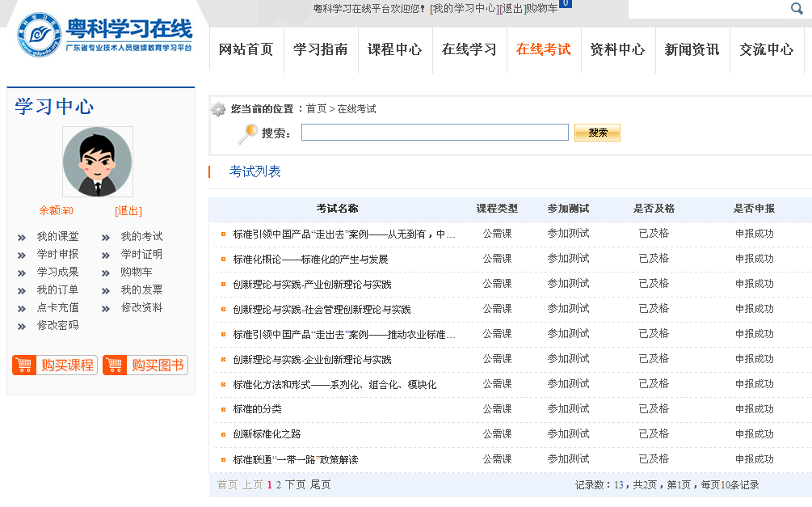Open exam 标准的分类
The width and height of the screenshot is (812, 507).
point(257,409)
